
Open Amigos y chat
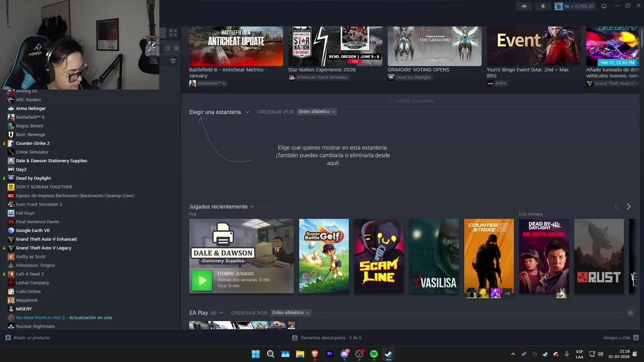point(621,338)
